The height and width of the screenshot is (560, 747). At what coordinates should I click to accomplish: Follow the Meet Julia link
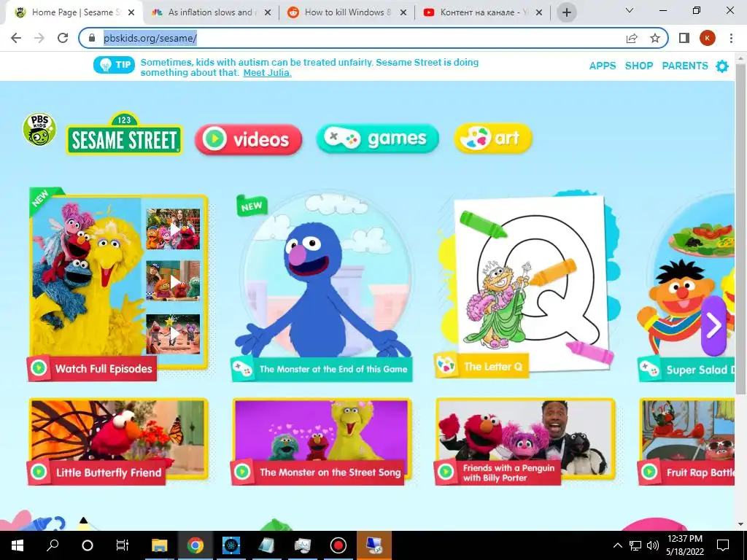click(x=267, y=73)
